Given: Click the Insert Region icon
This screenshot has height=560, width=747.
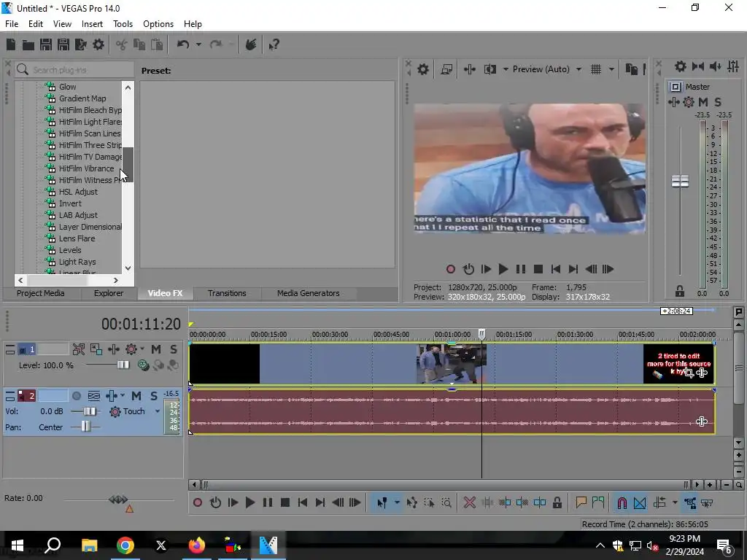Looking at the screenshot, I should (598, 502).
